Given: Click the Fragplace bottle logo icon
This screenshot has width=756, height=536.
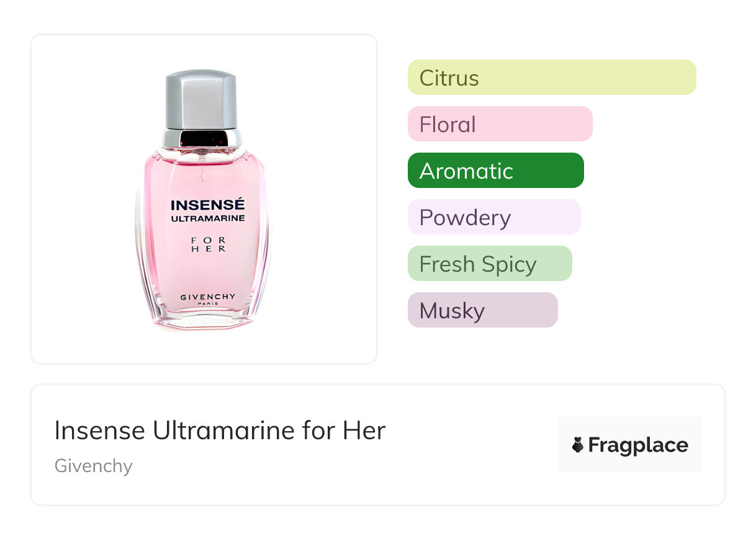Looking at the screenshot, I should click(577, 445).
